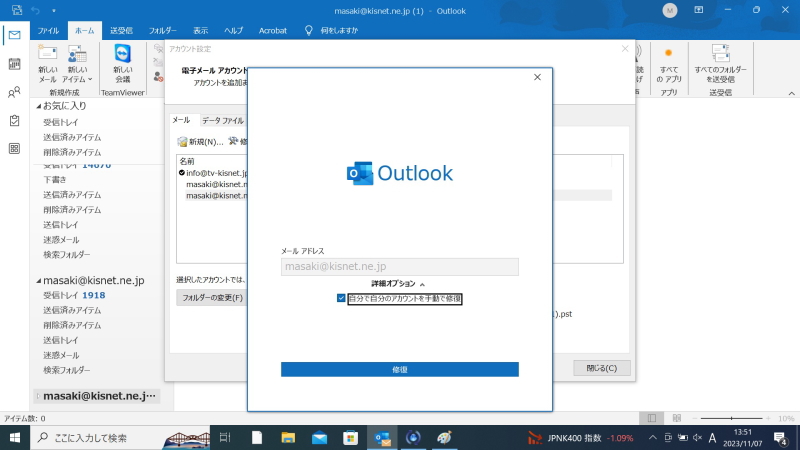Open the Calendar view in navigation bar
The image size is (800, 450).
tap(14, 64)
